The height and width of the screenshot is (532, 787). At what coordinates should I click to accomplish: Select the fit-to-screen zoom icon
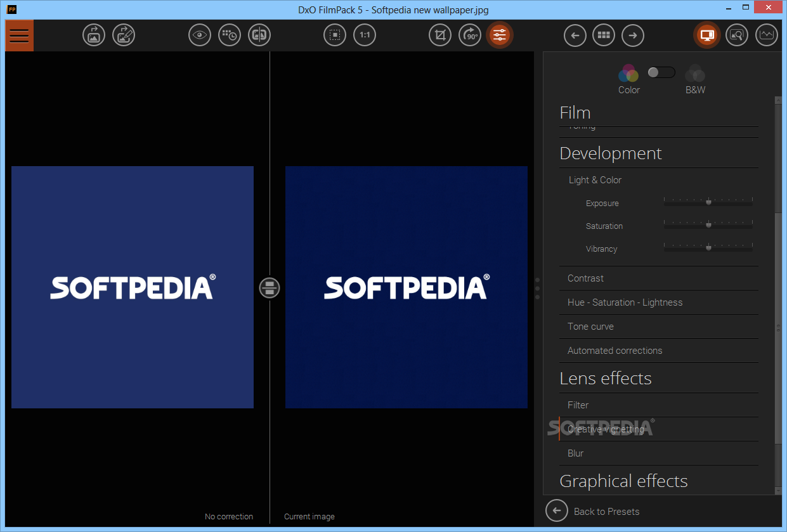coord(335,35)
